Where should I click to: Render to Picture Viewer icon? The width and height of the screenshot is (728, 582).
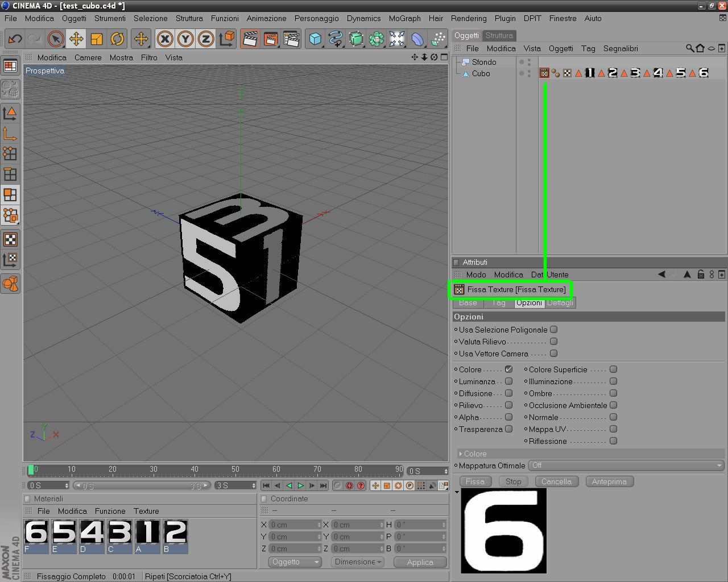click(x=271, y=39)
